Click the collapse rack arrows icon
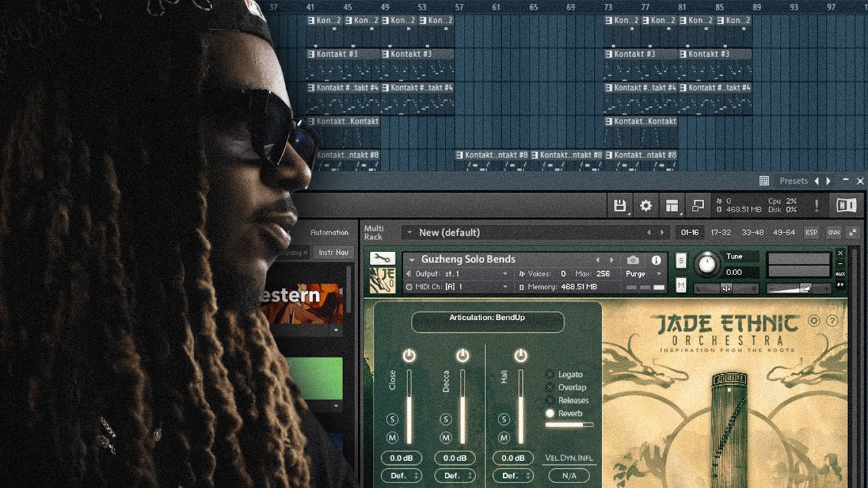The width and height of the screenshot is (868, 488). coord(853,232)
